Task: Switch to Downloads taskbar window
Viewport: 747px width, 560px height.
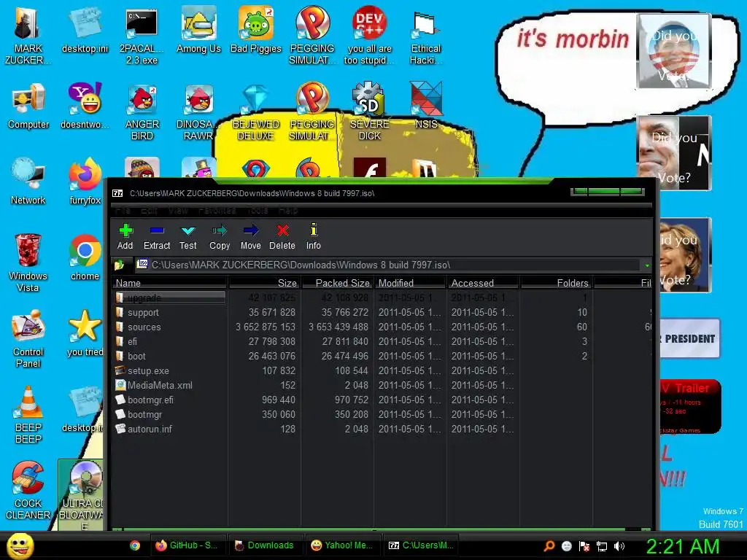Action: pos(265,545)
